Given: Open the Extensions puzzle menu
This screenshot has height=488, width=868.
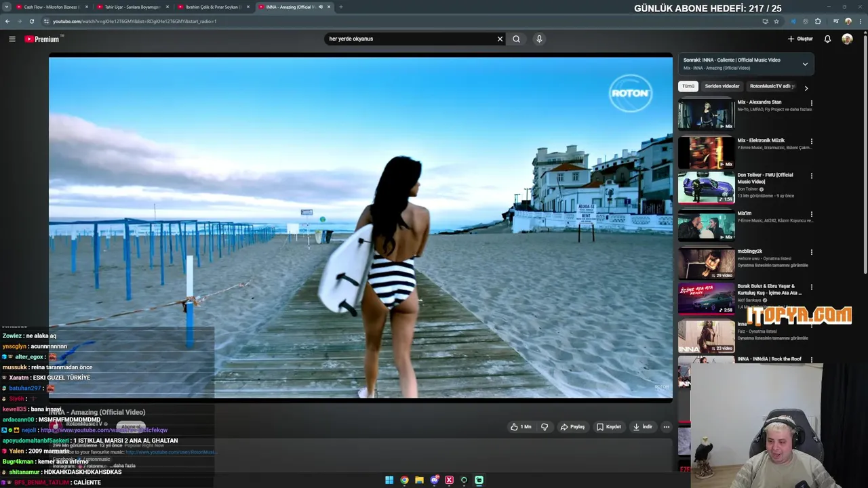Looking at the screenshot, I should coord(818,21).
